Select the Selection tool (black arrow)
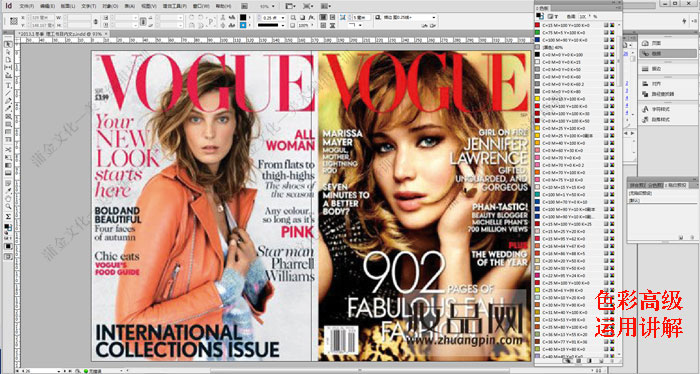Image resolution: width=700 pixels, height=374 pixels. tap(8, 44)
